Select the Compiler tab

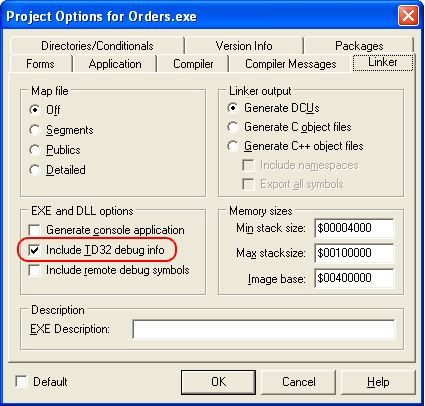point(193,64)
